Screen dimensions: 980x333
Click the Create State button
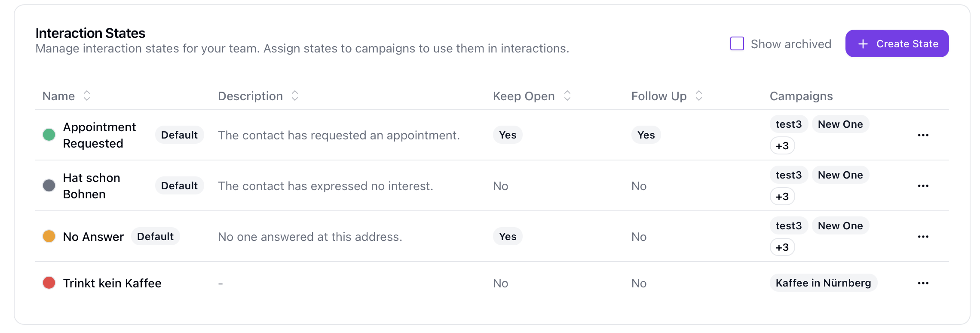(x=897, y=44)
